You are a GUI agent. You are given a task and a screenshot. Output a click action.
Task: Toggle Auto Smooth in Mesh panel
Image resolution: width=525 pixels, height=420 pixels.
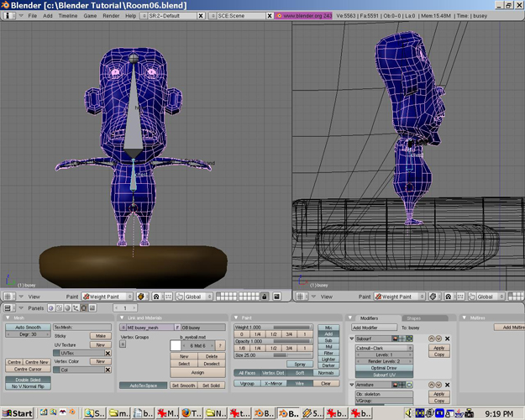(x=28, y=328)
